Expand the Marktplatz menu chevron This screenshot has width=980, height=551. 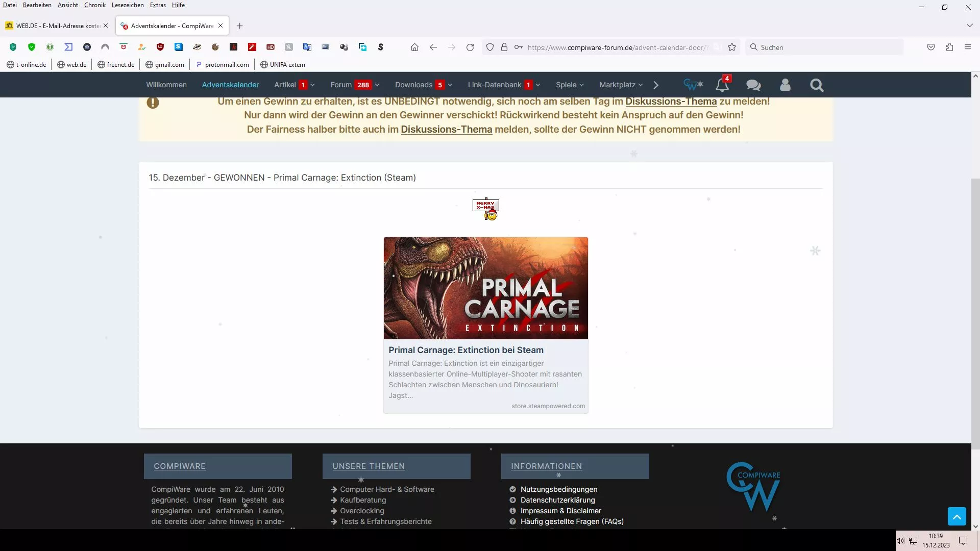(x=641, y=85)
